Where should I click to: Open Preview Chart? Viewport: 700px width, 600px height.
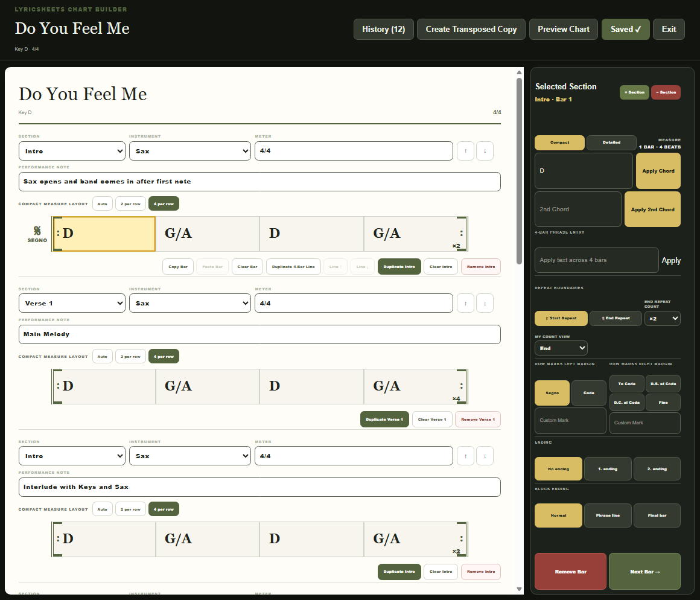tap(564, 29)
